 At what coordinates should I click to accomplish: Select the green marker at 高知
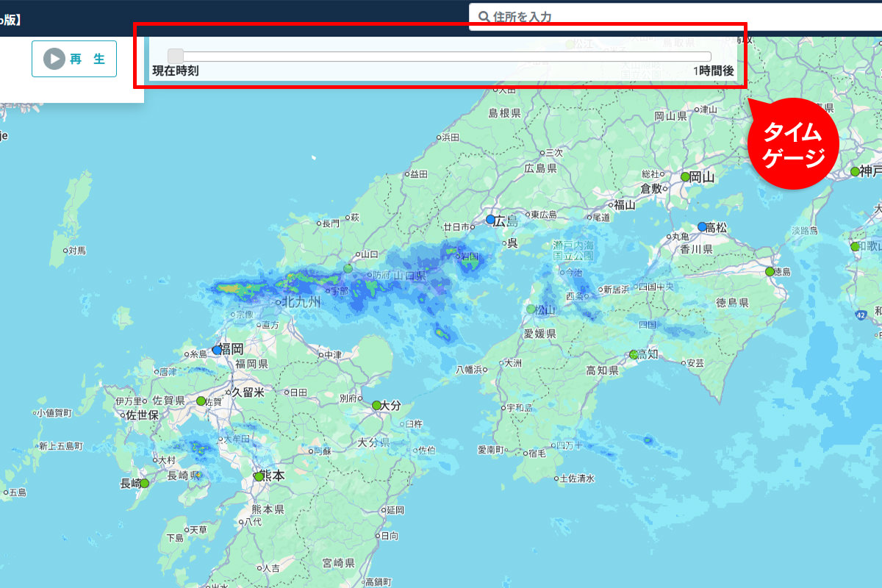[x=634, y=354]
